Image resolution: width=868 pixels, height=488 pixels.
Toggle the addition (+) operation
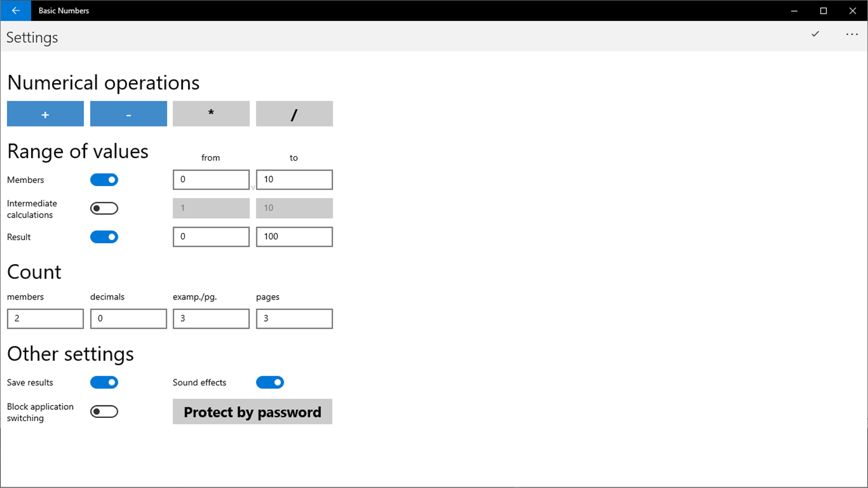(x=45, y=114)
